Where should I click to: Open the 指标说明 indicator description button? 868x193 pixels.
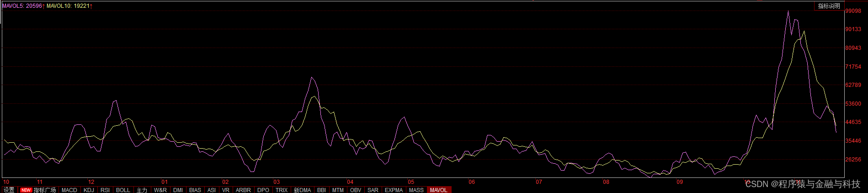click(x=829, y=6)
